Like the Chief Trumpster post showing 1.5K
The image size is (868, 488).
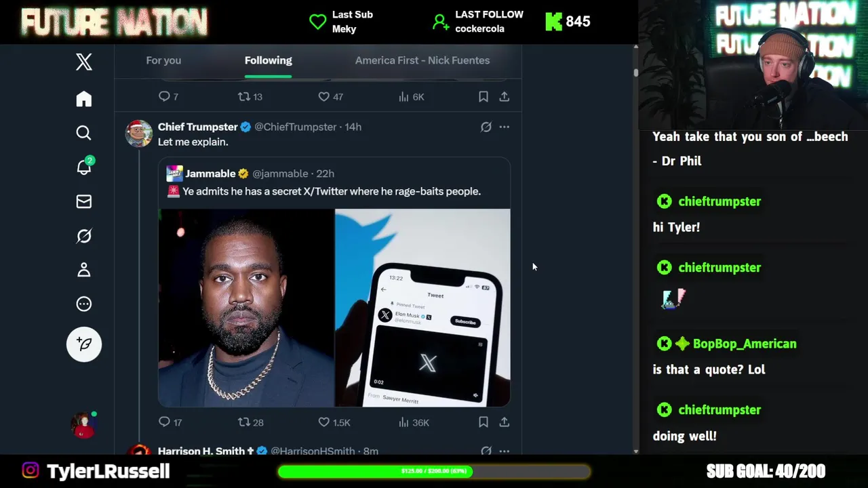[334, 422]
